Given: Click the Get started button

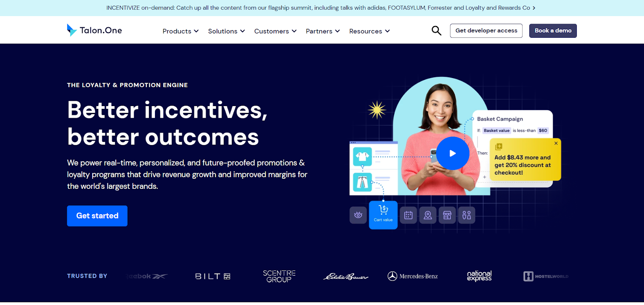Looking at the screenshot, I should tap(97, 216).
